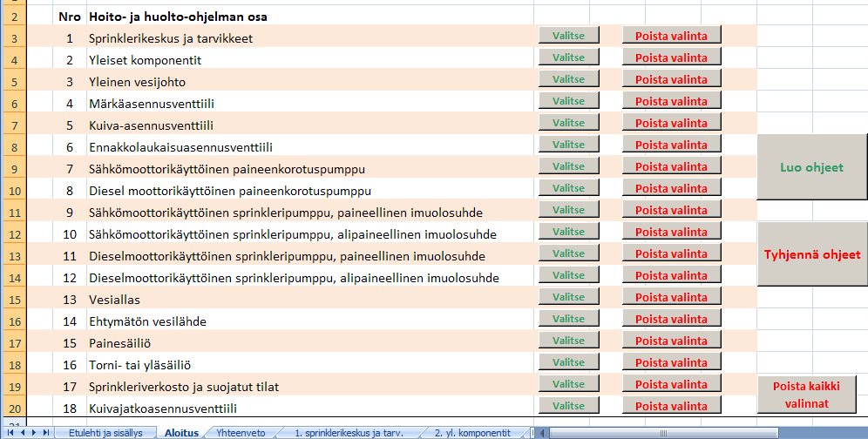868x439 pixels.
Task: Click Poista valinta for Yleinen vesijohto
Action: tap(672, 79)
